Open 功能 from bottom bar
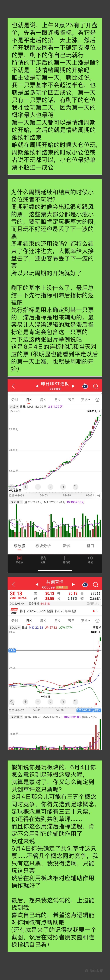110x980 pixels. point(90,560)
